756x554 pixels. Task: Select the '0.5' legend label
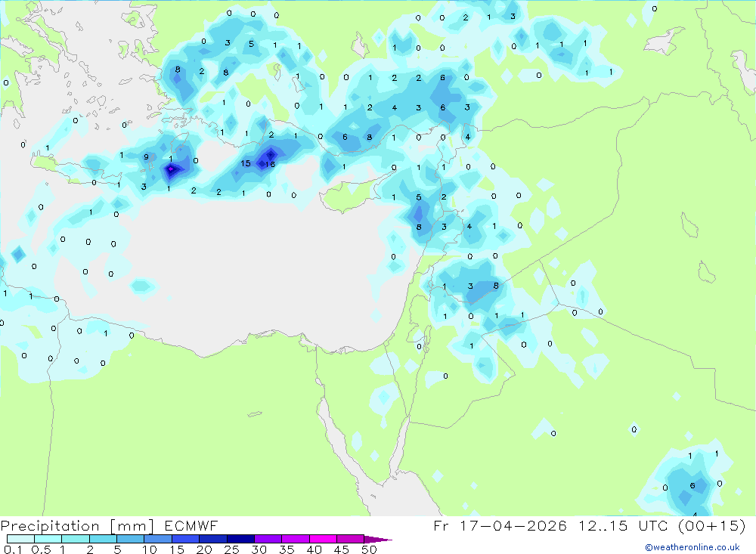41,549
